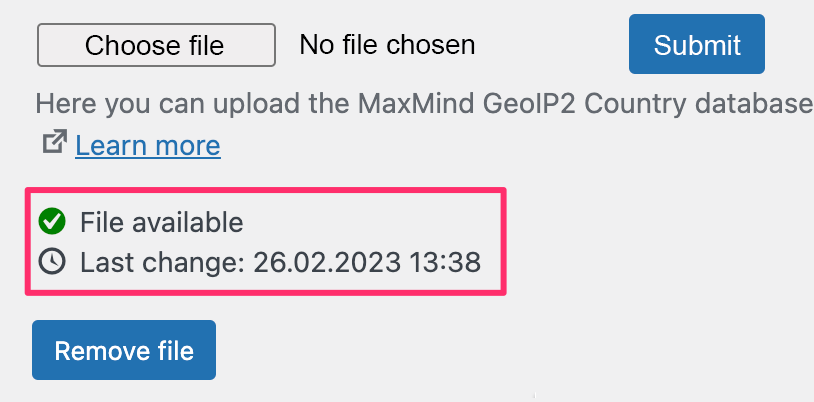Click the time 13:38
This screenshot has height=402, width=814.
click(x=445, y=262)
